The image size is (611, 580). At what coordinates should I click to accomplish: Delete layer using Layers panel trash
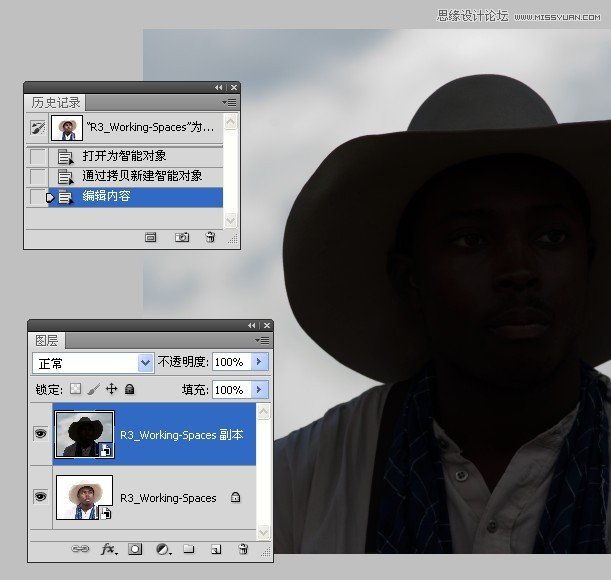[242, 549]
